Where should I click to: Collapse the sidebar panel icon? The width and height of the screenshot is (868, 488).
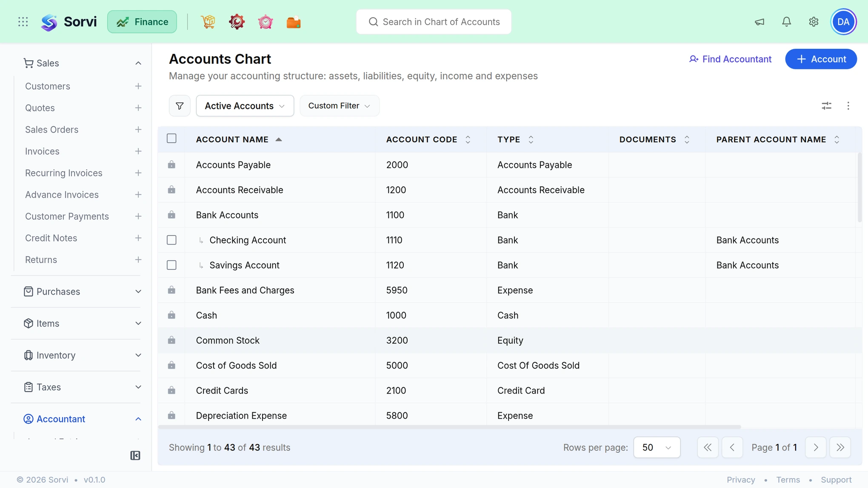pos(135,456)
